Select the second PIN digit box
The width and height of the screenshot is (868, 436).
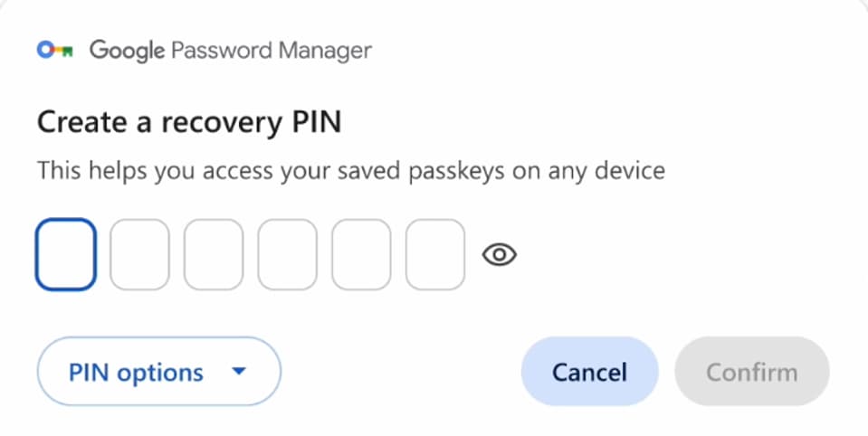point(139,254)
